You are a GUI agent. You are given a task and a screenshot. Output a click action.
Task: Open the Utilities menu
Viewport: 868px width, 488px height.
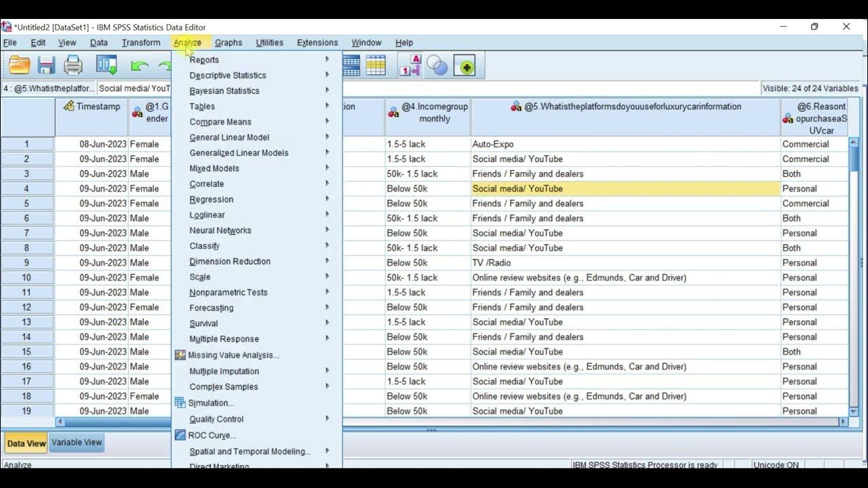click(x=269, y=43)
